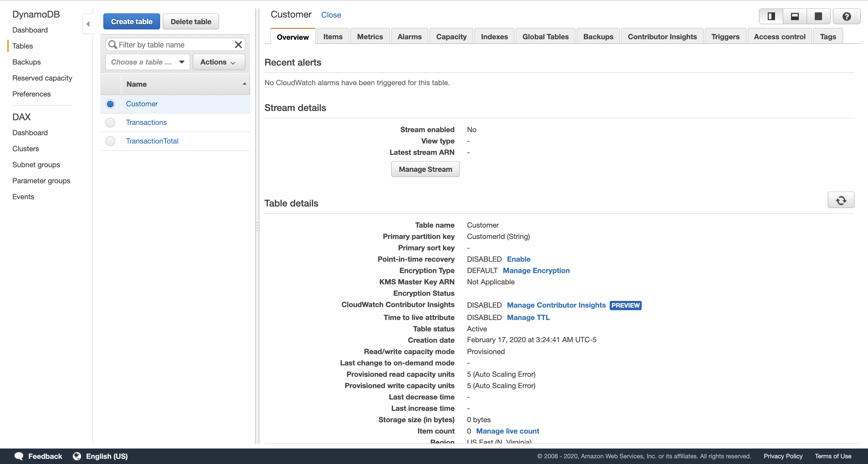Click the panel resize divider handle
Screen dimensions: 868x464
[257, 226]
